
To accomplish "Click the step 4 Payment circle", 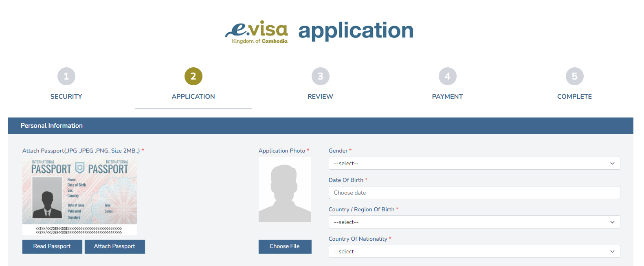I will pos(448,76).
